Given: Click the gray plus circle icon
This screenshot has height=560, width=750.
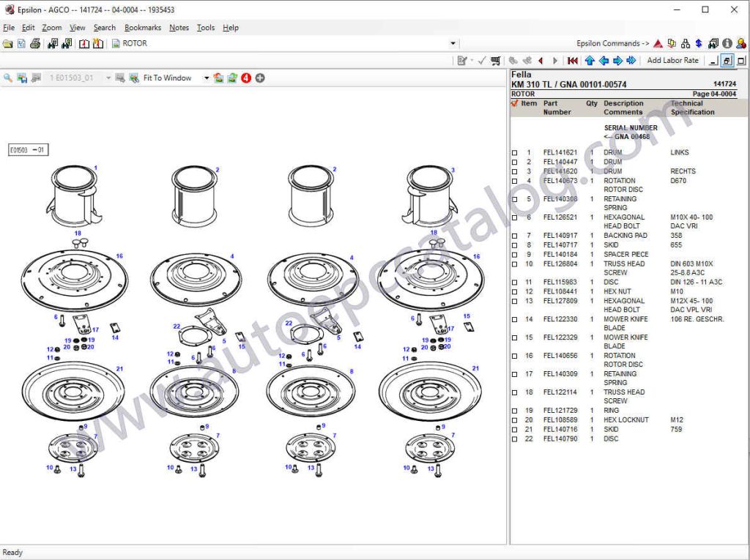Looking at the screenshot, I should click(260, 78).
